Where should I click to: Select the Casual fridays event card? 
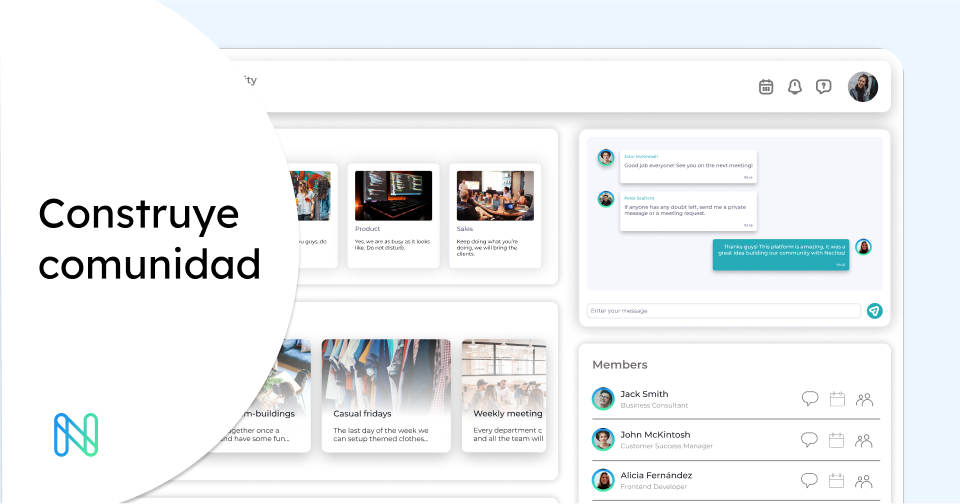point(386,395)
